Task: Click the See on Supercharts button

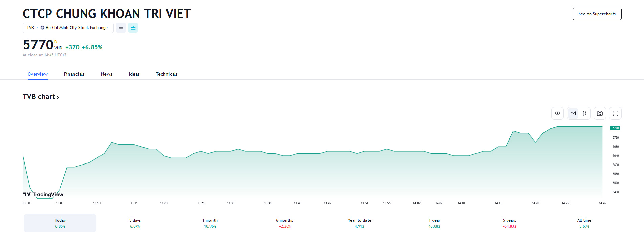Action: 597,14
